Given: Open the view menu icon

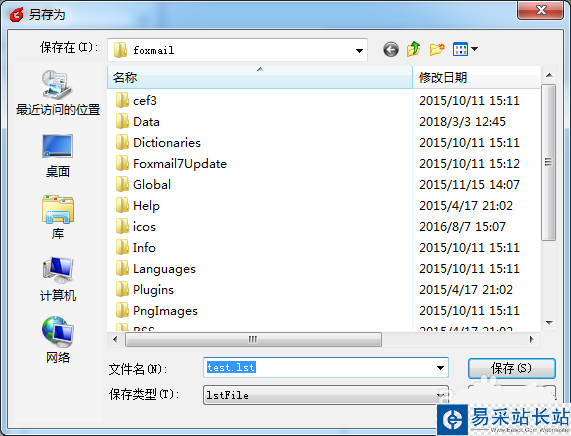Looking at the screenshot, I should point(465,49).
